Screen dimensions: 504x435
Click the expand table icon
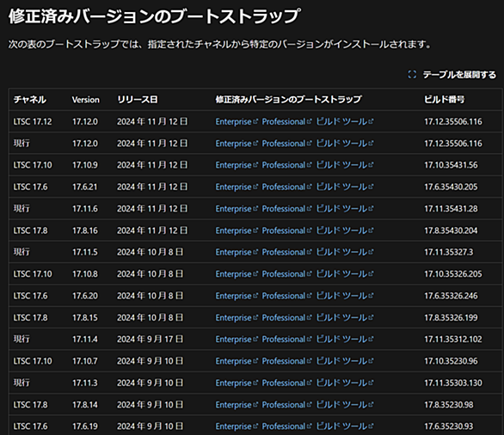coord(412,75)
